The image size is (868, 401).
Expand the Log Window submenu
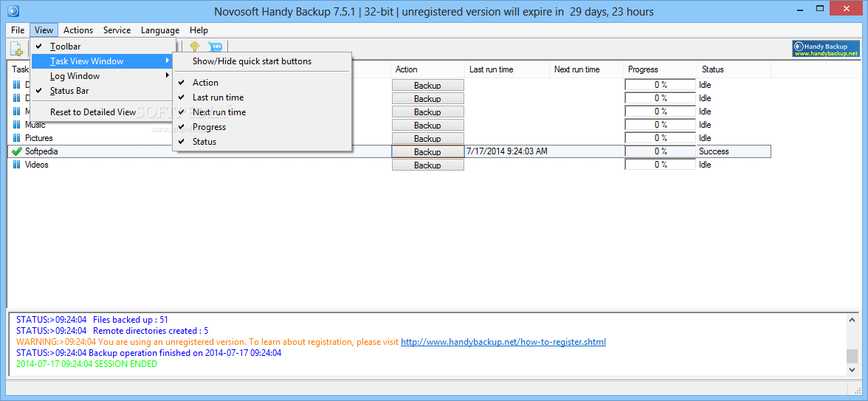(103, 76)
